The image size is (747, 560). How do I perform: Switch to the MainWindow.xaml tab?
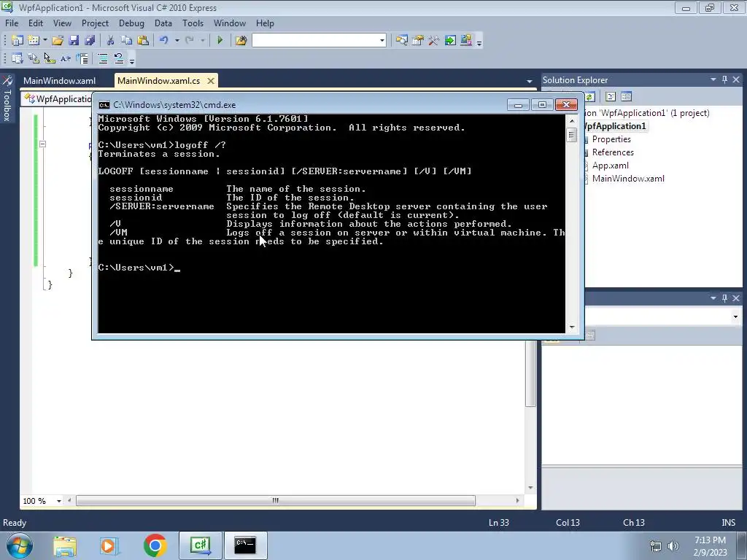point(60,80)
